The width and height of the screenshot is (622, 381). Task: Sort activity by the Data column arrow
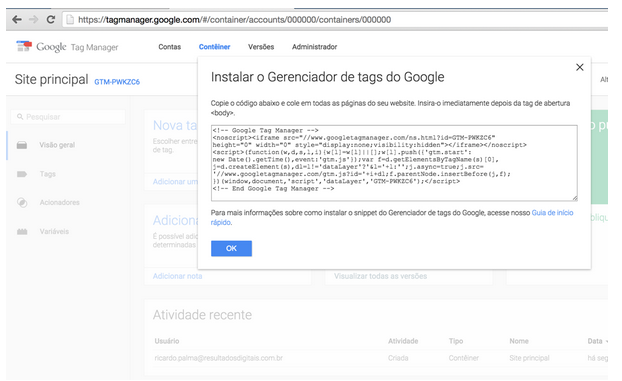tap(607, 341)
